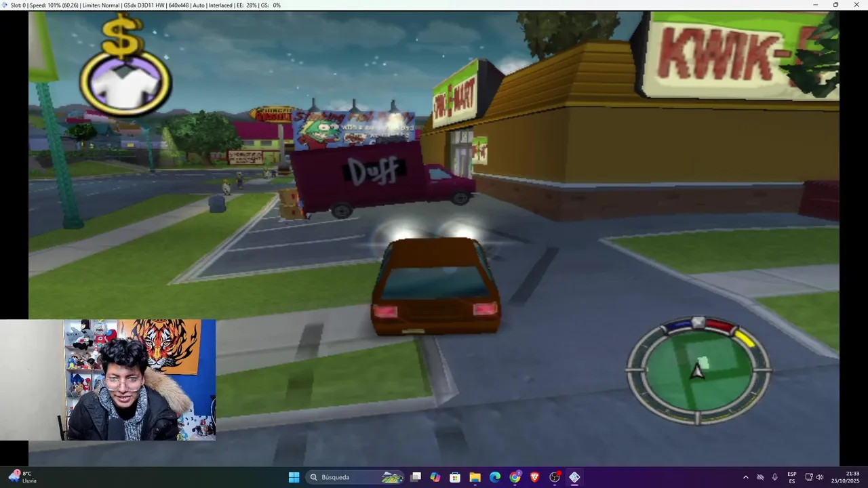Show hidden system tray icons chevron
The height and width of the screenshot is (488, 868).
(746, 477)
